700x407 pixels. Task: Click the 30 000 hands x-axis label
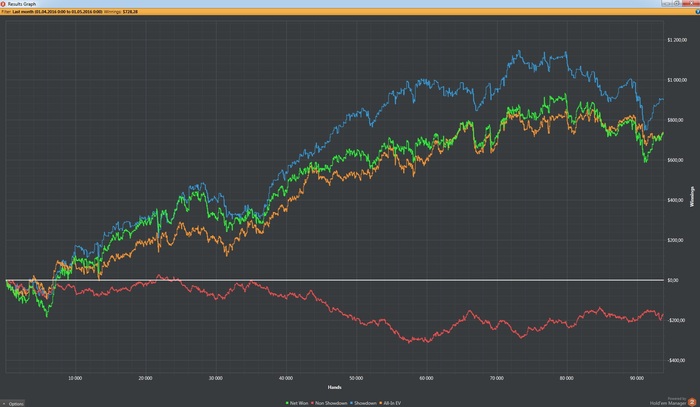(216, 378)
